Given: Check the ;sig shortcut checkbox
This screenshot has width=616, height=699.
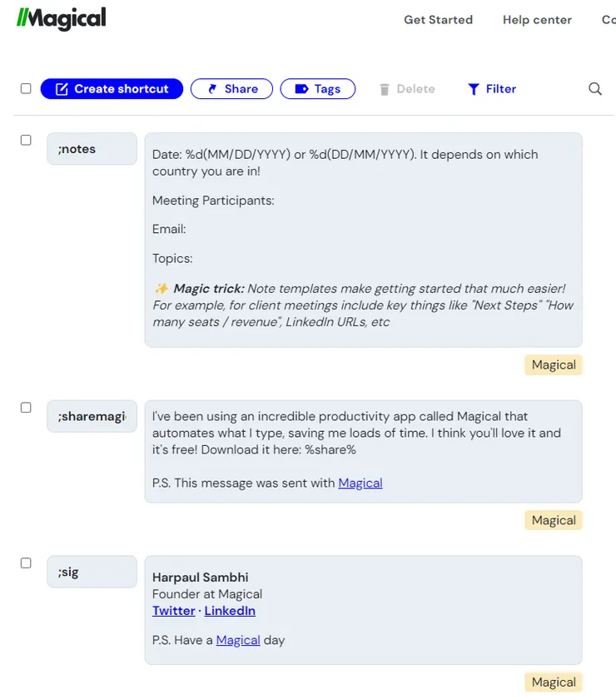Looking at the screenshot, I should (x=26, y=563).
